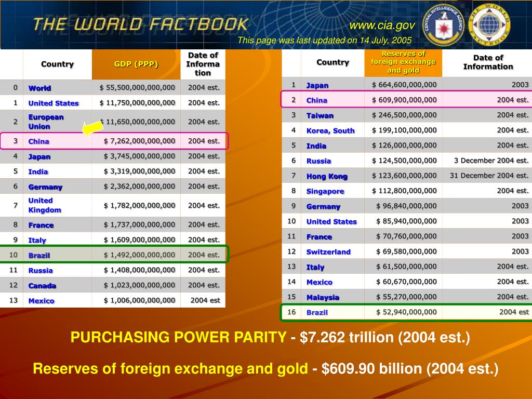The height and width of the screenshot is (399, 532).
Task: Click the Reserves of foreign exchange and gold header
Action: [403, 62]
